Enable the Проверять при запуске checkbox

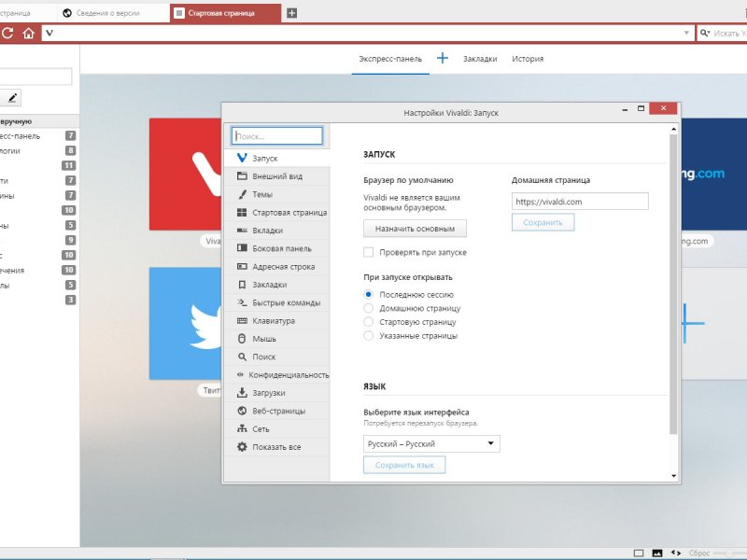tap(368, 252)
